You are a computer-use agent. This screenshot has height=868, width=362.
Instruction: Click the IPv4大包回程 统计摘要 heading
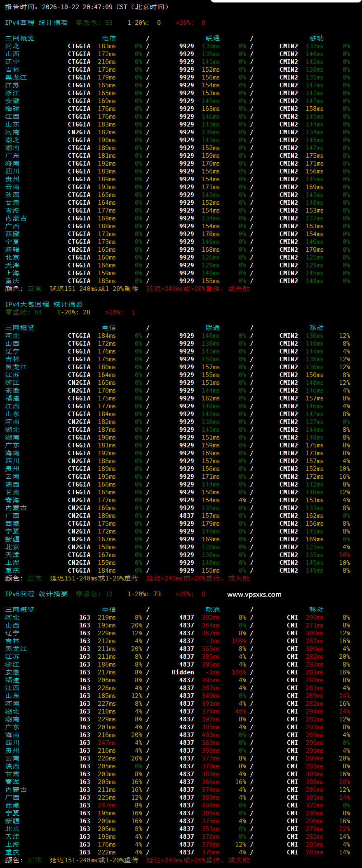tap(44, 304)
